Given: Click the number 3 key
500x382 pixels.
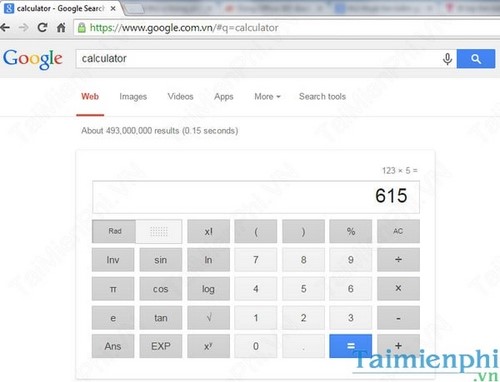Looking at the screenshot, I should [351, 318].
